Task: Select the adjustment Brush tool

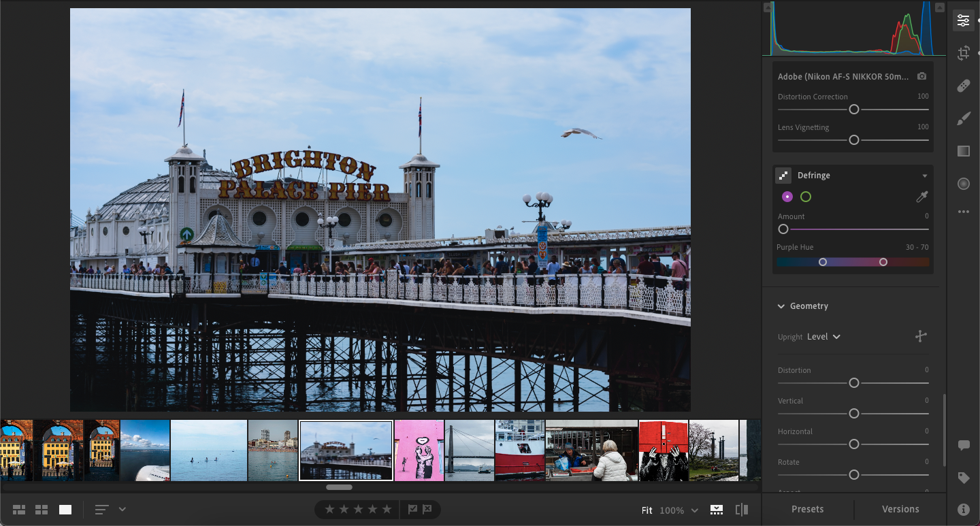Action: point(963,118)
